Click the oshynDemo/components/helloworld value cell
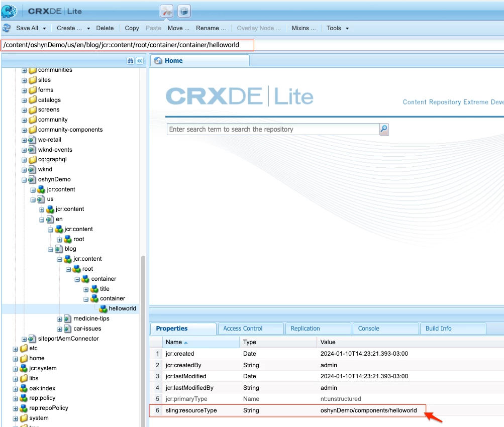Image resolution: width=504 pixels, height=427 pixels. pos(368,410)
